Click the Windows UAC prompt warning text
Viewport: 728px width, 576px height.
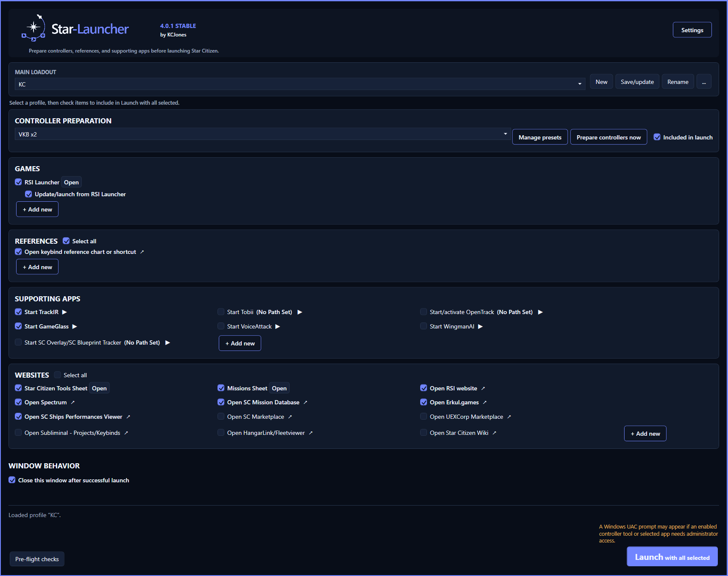pyautogui.click(x=658, y=534)
